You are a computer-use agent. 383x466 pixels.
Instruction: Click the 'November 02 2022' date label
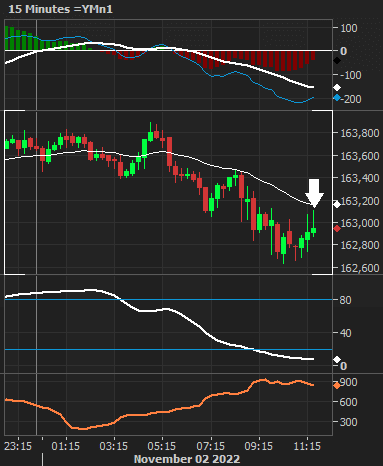[187, 459]
